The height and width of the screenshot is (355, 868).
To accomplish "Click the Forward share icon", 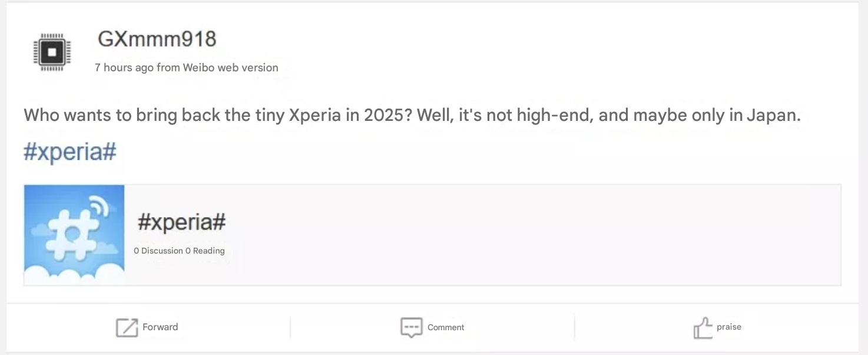I will click(x=127, y=327).
